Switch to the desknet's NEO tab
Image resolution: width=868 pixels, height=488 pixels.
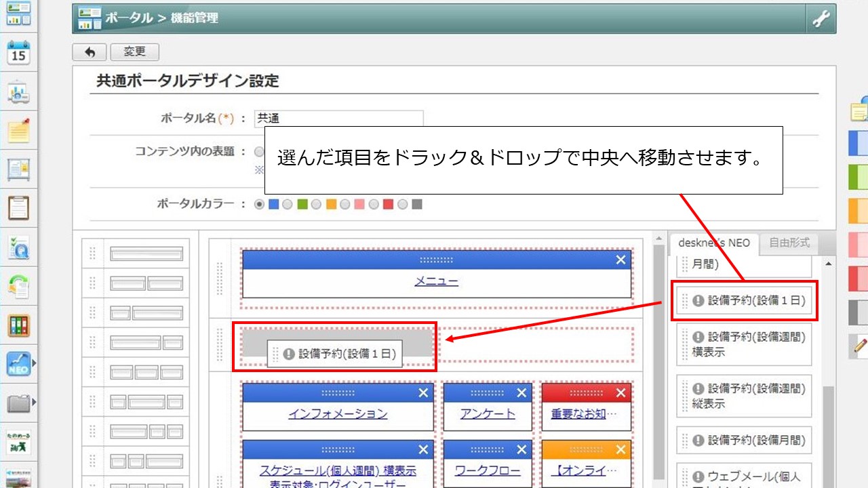[x=714, y=243]
